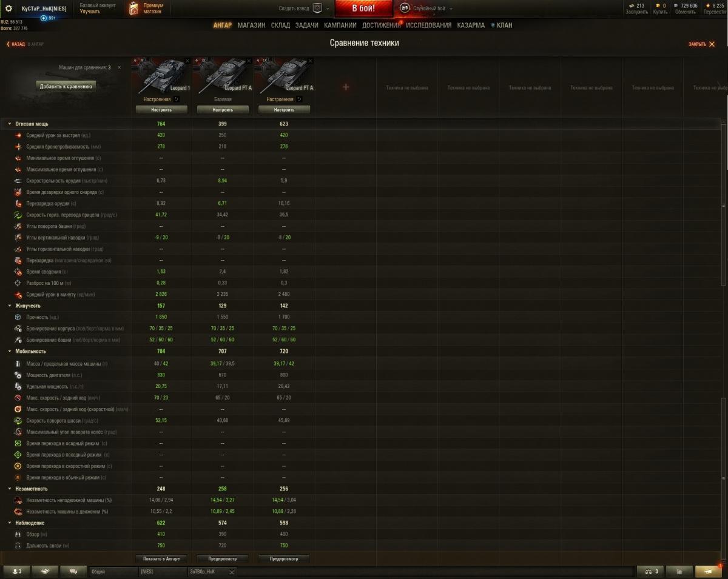Start a battle with the В бой! button
This screenshot has height=579, width=728.
pyautogui.click(x=364, y=8)
